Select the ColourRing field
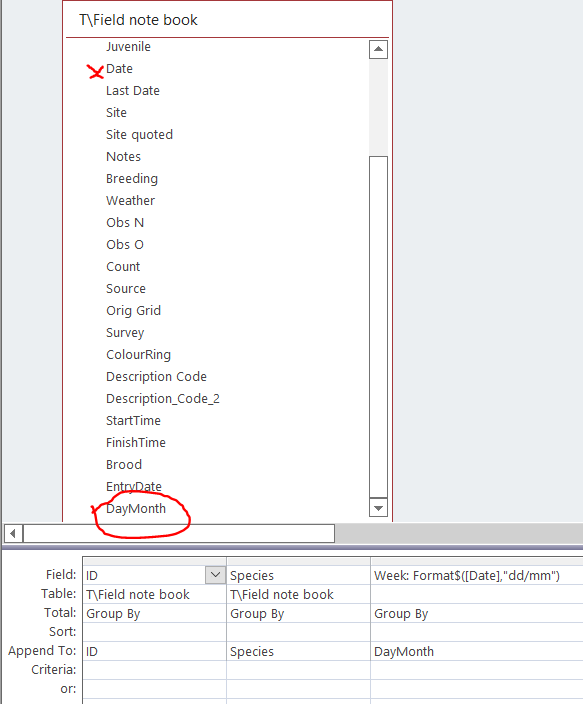The width and height of the screenshot is (583, 704). (x=138, y=355)
